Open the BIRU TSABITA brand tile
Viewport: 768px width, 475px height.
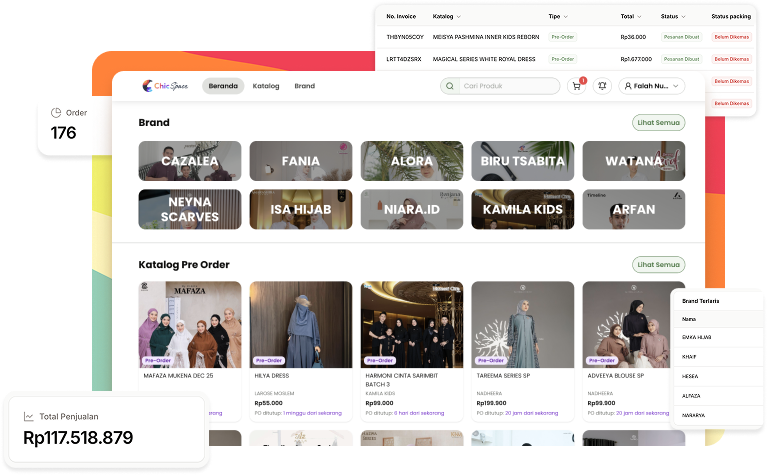pos(523,161)
